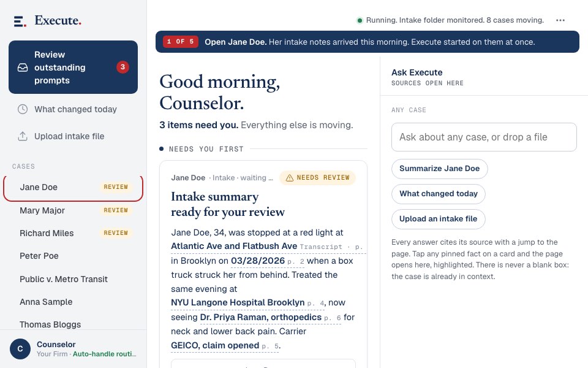Click the NEEDS REVIEW badge on Jane Doe card
This screenshot has height=368, width=588.
318,178
